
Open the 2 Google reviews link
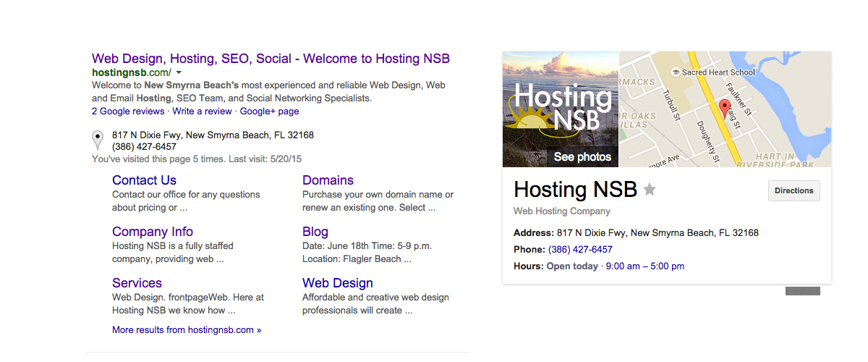tap(129, 111)
